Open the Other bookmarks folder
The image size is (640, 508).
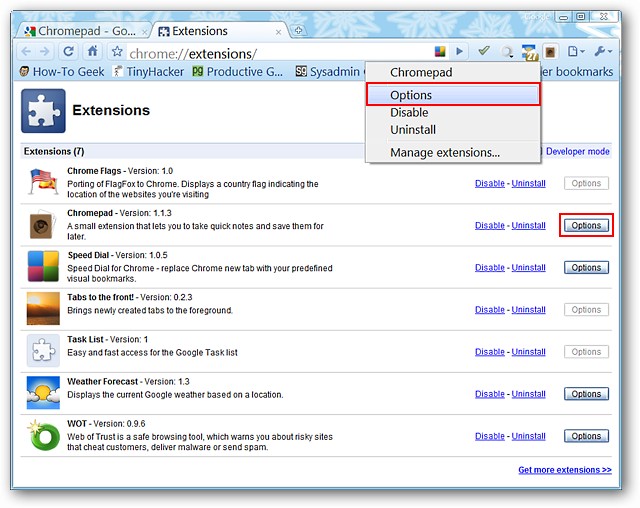577,72
